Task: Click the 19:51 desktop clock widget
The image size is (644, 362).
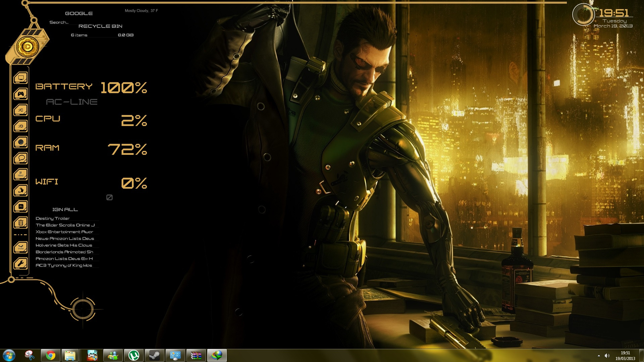Action: [x=614, y=13]
